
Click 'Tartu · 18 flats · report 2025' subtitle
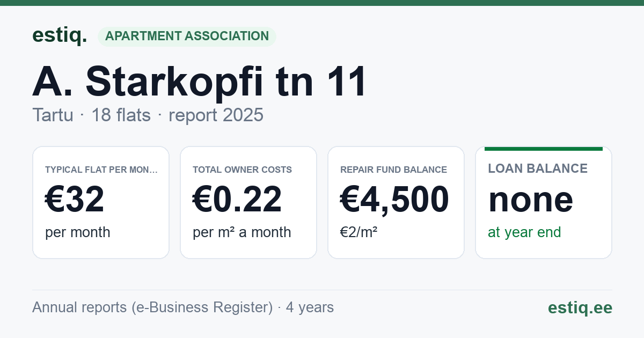coord(148,115)
